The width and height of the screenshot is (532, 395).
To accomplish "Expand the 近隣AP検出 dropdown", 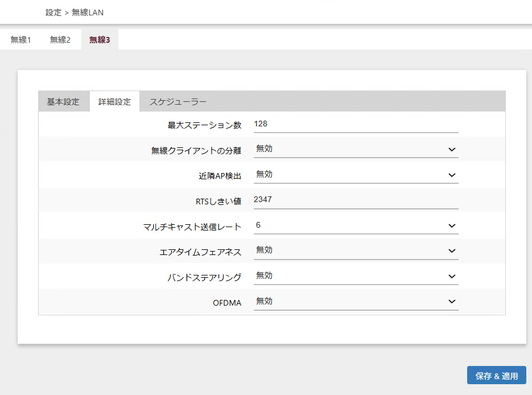I will 356,175.
